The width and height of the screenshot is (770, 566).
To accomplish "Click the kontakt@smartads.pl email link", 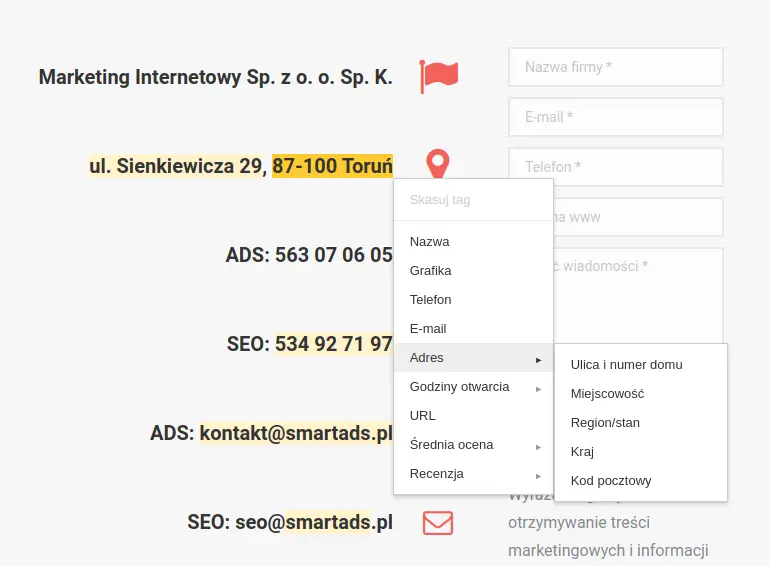I will [296, 433].
